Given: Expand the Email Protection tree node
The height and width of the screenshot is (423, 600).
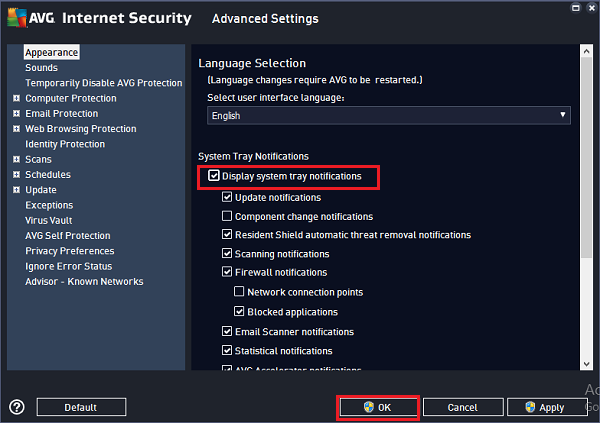Looking at the screenshot, I should point(16,114).
